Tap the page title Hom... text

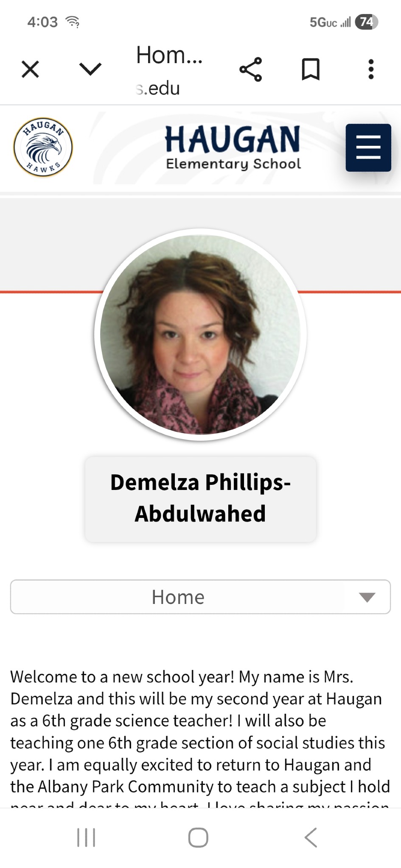169,55
